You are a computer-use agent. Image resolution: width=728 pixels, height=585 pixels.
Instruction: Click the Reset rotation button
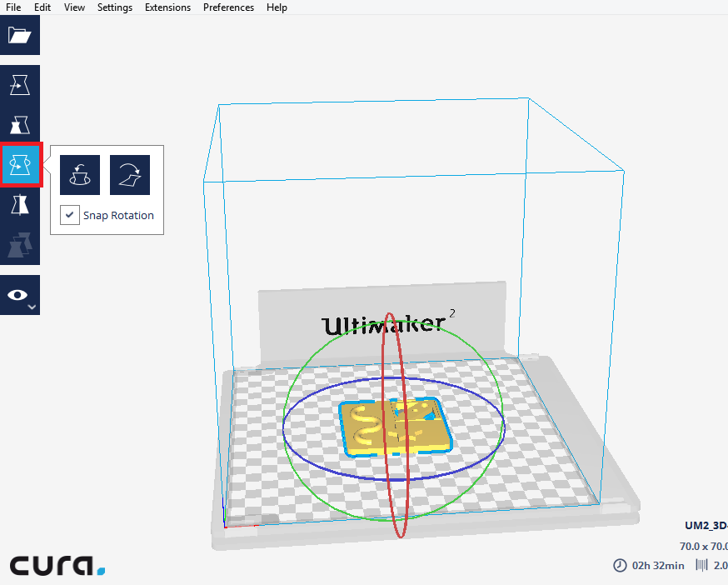pyautogui.click(x=80, y=175)
